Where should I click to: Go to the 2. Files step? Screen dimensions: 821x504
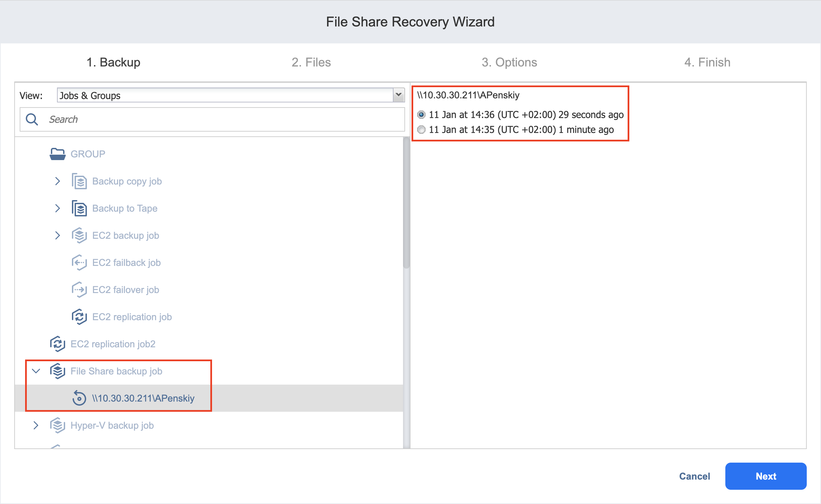(x=311, y=62)
